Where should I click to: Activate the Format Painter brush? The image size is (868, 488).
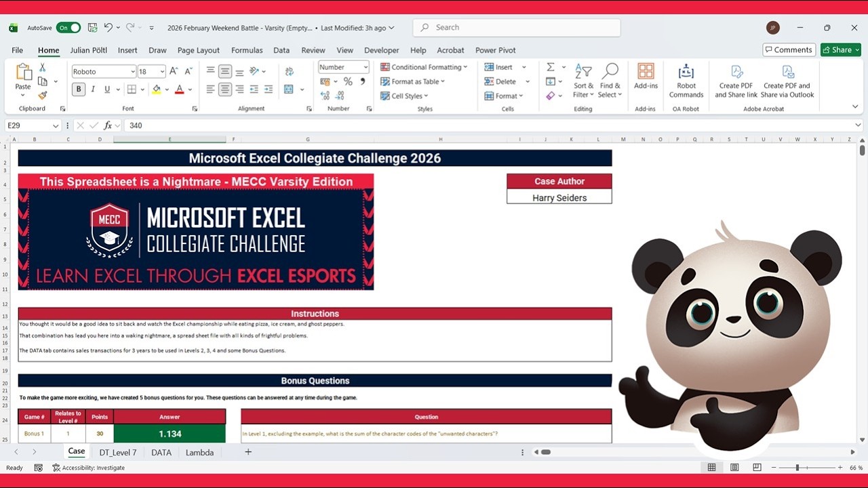(42, 96)
